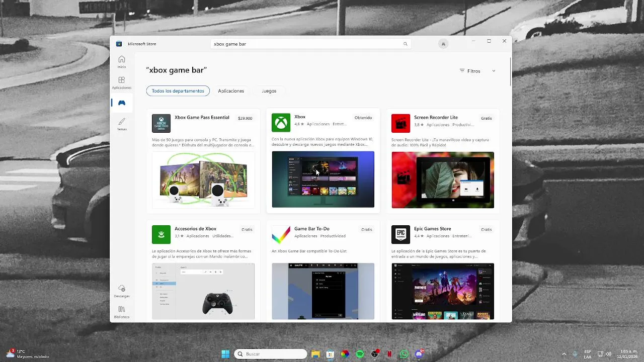Click the Screen Recorder Lite app icon

pyautogui.click(x=401, y=123)
